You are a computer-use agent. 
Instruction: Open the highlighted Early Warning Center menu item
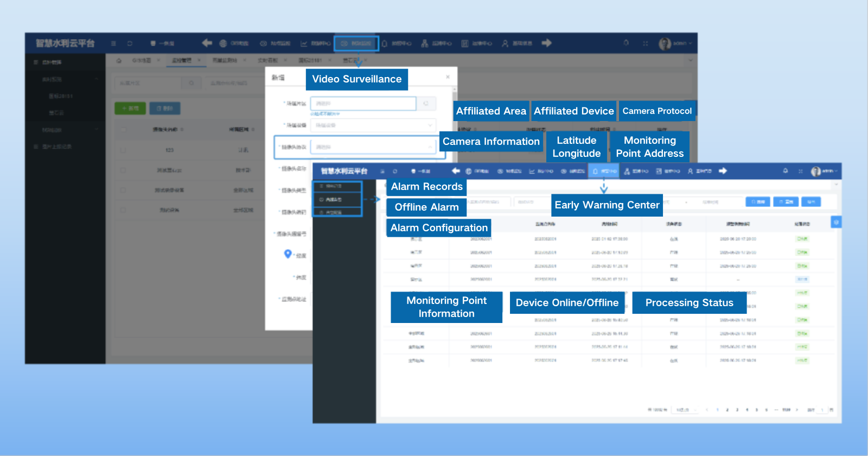point(603,171)
